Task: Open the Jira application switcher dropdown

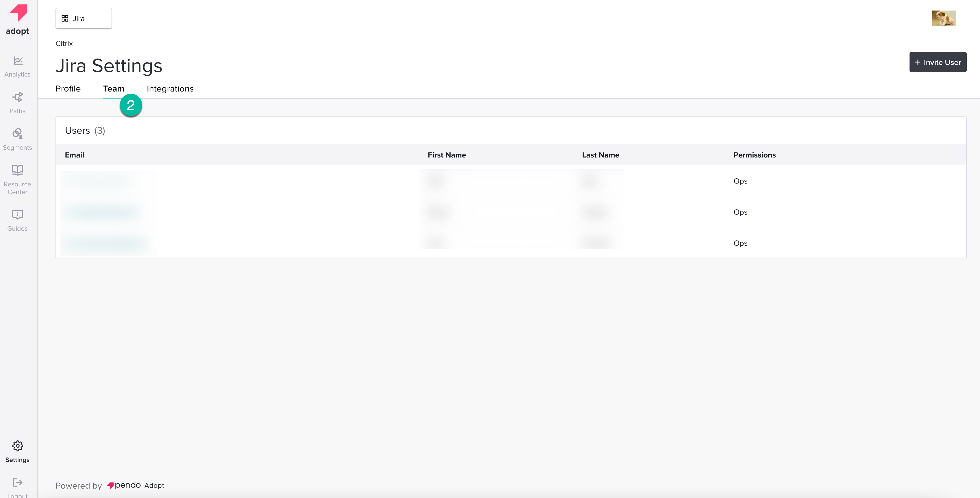Action: pos(84,18)
